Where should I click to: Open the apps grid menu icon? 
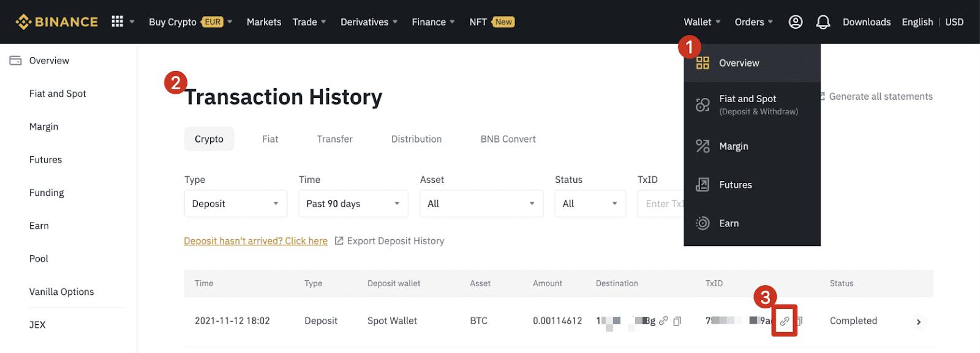click(118, 21)
